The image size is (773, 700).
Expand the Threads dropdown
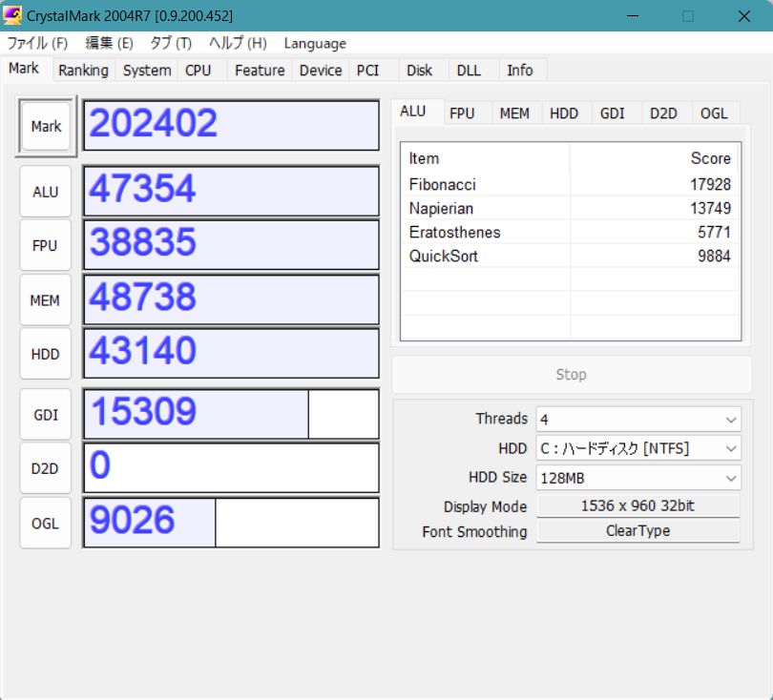(638, 420)
